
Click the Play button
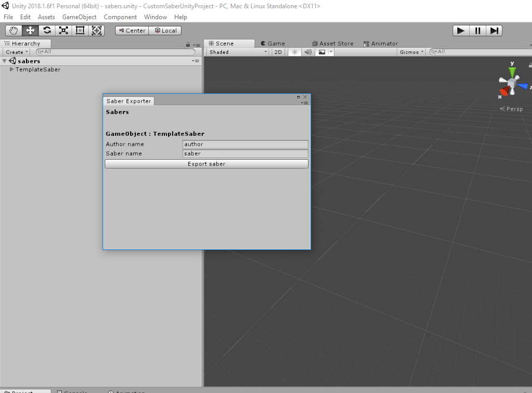pos(460,31)
